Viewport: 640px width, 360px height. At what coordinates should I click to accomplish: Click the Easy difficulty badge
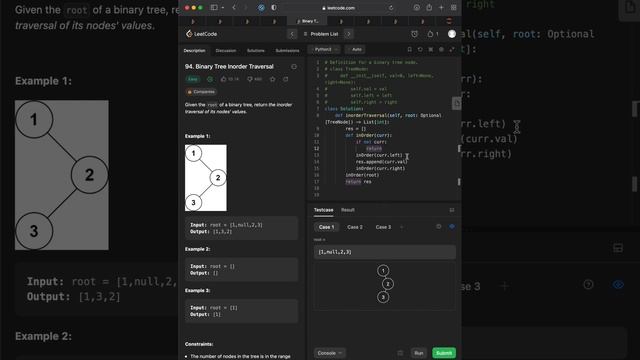coord(193,79)
